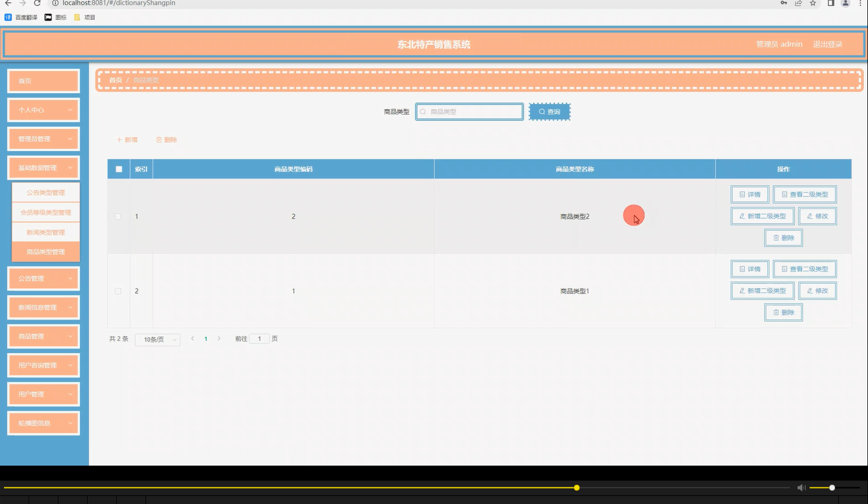The image size is (868, 504).
Task: Open browser three-dot menu
Action: point(860,3)
